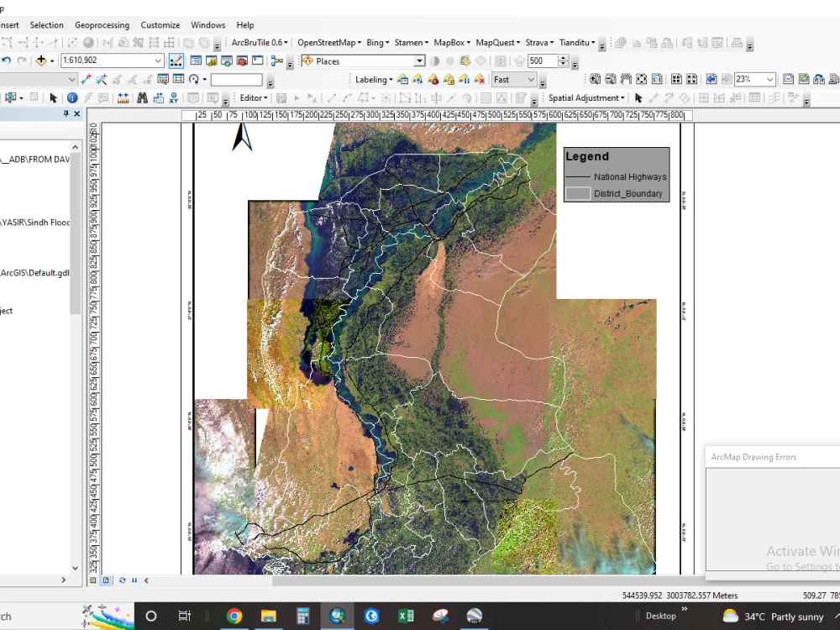Open the Geoprocessing menu

click(102, 24)
